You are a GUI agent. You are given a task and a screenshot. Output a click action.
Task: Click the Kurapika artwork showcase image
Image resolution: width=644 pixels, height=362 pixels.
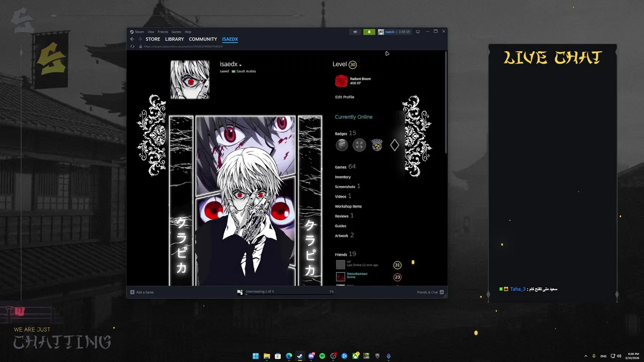point(246,201)
